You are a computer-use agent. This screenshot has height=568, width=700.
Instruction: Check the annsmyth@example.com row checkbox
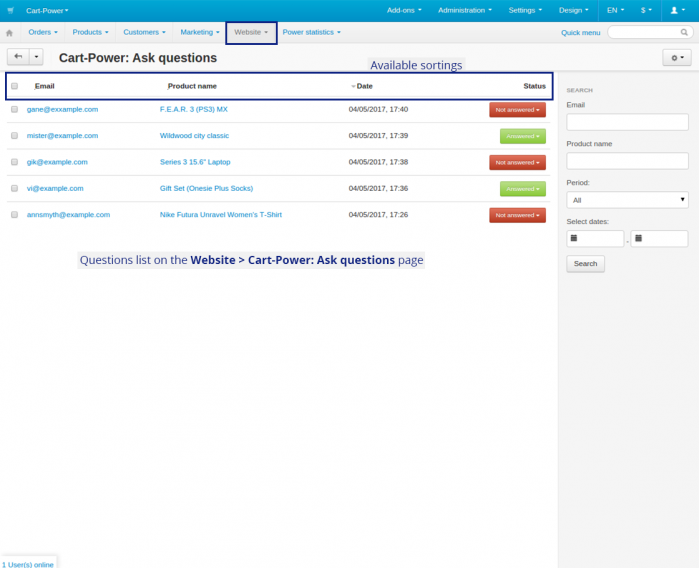[x=15, y=215]
